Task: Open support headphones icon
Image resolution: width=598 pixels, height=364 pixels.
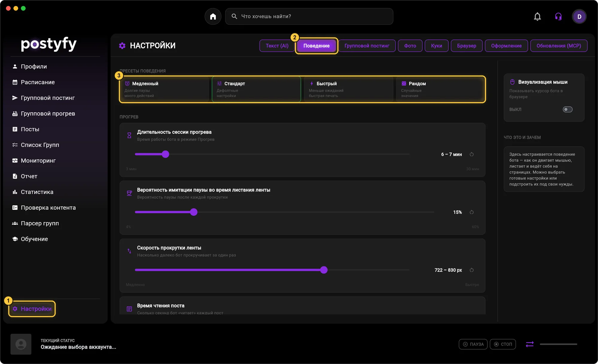Action: 558,16
